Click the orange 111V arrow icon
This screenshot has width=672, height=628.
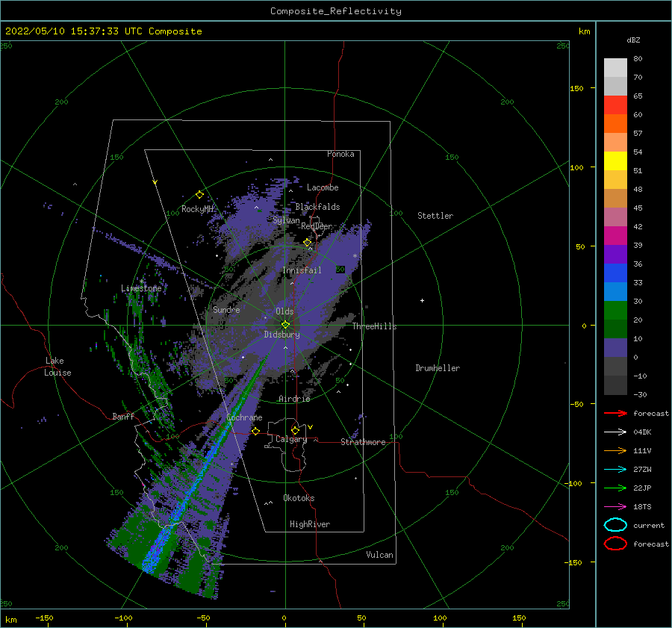615,450
